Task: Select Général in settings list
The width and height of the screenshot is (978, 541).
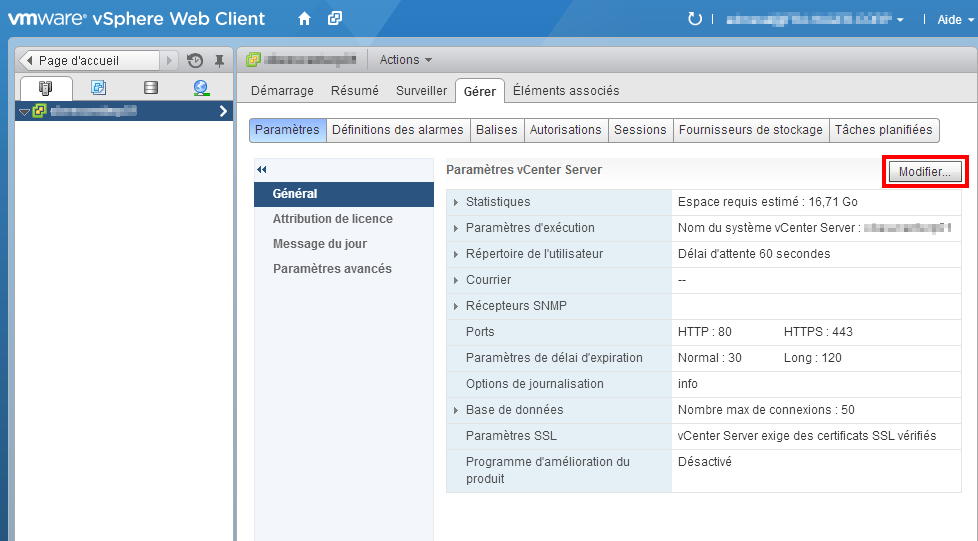Action: pos(344,194)
